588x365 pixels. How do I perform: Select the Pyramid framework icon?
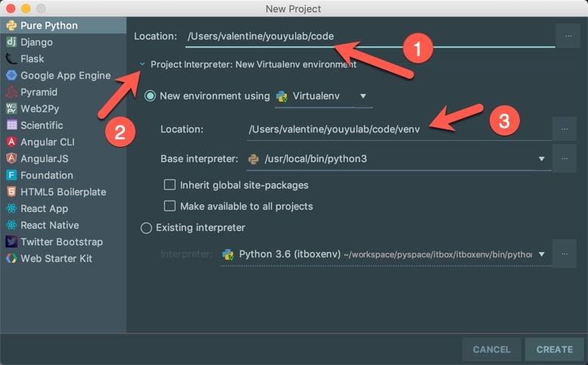[11, 92]
